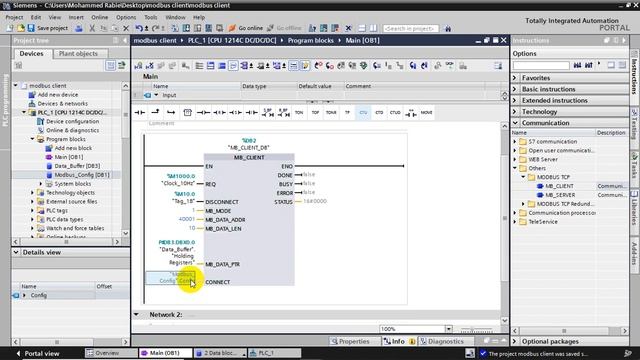Expand the Optional packages section

515,341
